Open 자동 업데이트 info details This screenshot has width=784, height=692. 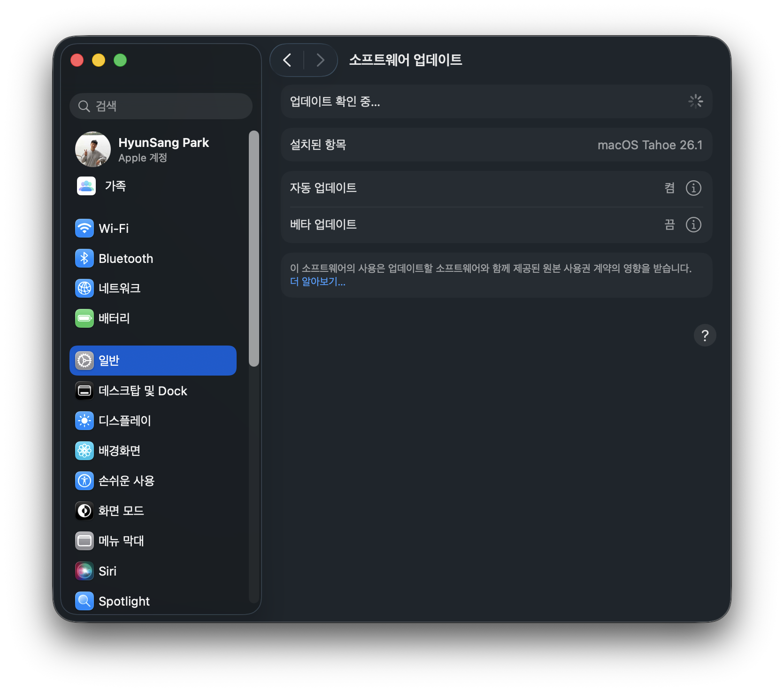coord(693,188)
